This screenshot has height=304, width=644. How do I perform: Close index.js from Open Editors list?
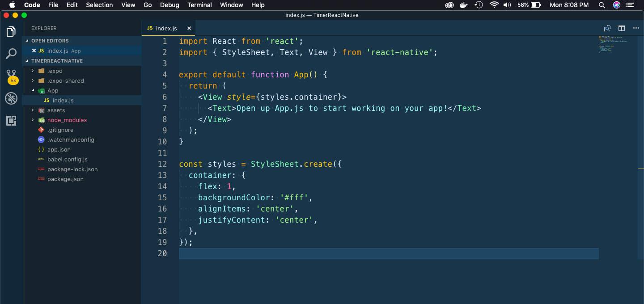[34, 51]
